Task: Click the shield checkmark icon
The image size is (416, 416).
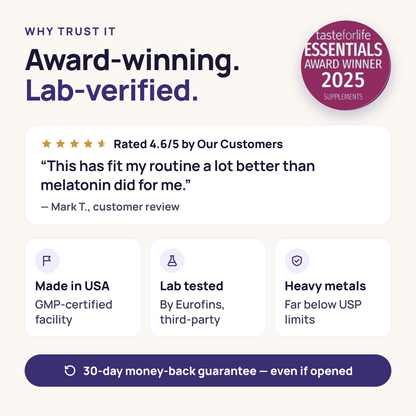Action: [297, 260]
